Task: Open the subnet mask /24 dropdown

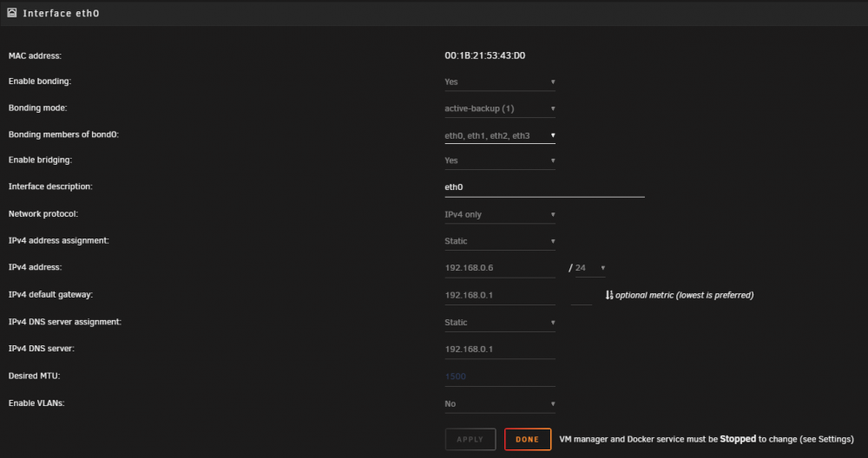Action: [x=590, y=268]
